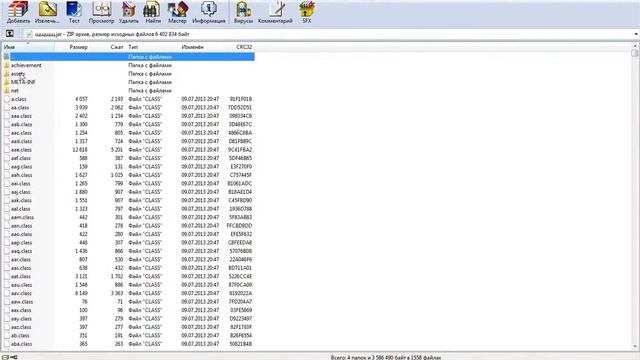Screen dimensions: 640x360
Task: Click the file icon next to a.class
Action: tap(7, 99)
